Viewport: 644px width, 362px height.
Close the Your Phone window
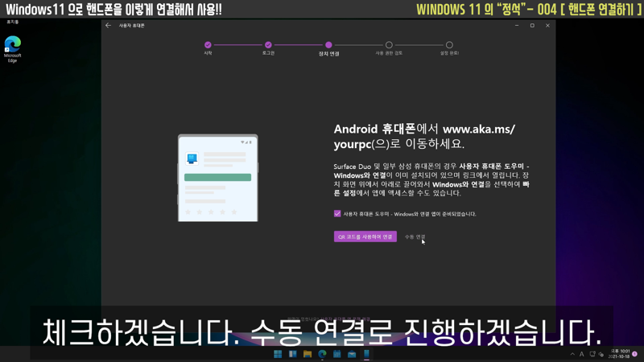tap(547, 26)
